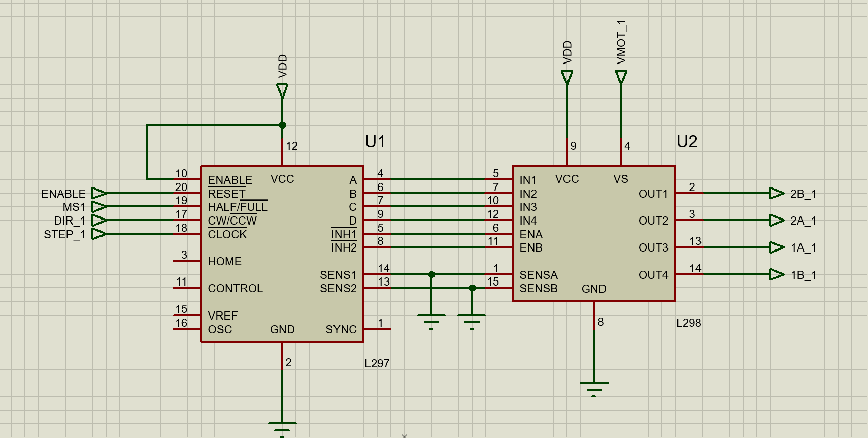Select the 1A_1 output terminal arrow
The width and height of the screenshot is (868, 438).
(x=777, y=247)
